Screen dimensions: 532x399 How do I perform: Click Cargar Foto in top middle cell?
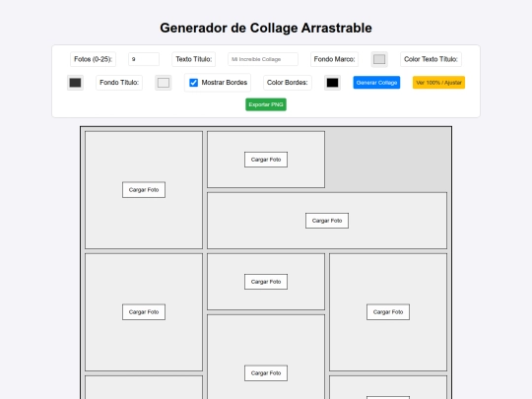point(266,160)
